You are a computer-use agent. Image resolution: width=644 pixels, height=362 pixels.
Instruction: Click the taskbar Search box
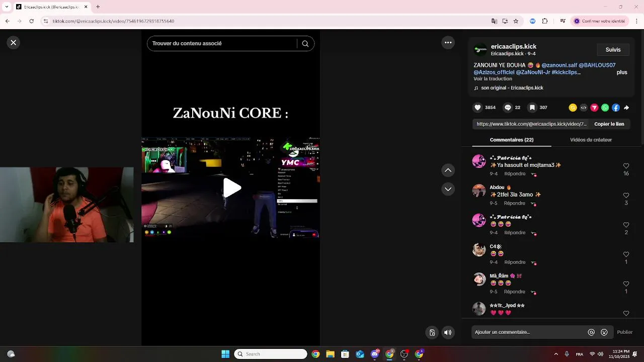tap(270, 354)
